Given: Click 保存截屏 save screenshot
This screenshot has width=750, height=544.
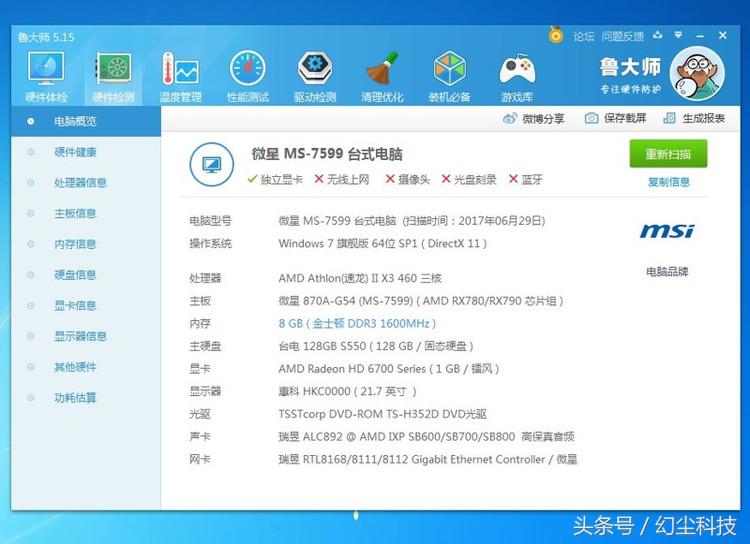Looking at the screenshot, I should (616, 118).
